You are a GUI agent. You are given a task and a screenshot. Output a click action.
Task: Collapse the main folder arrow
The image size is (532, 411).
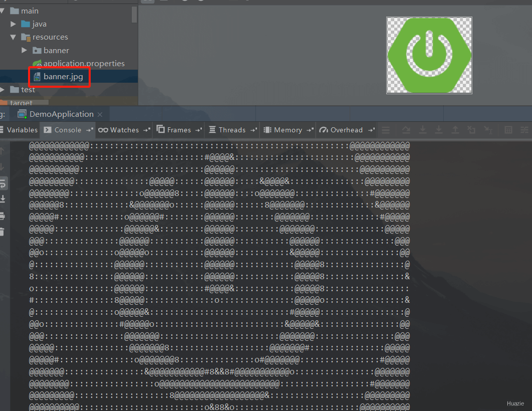click(2, 11)
